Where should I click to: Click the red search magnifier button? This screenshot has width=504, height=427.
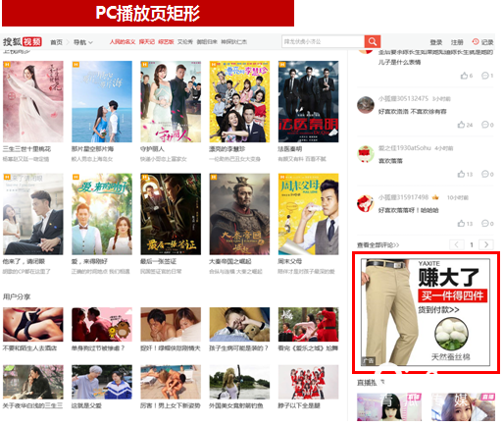pos(373,41)
